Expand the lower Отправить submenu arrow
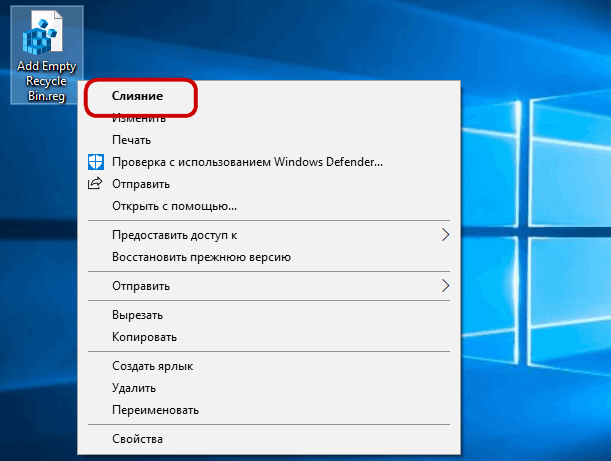The width and height of the screenshot is (611, 461). point(445,286)
